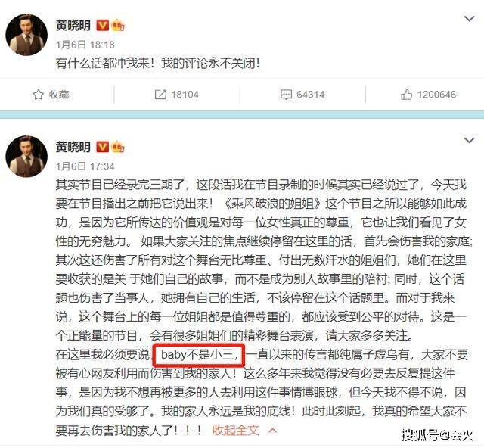The image size is (484, 448).
Task: Click the orange V verified badge in first post
Action: pos(103,25)
